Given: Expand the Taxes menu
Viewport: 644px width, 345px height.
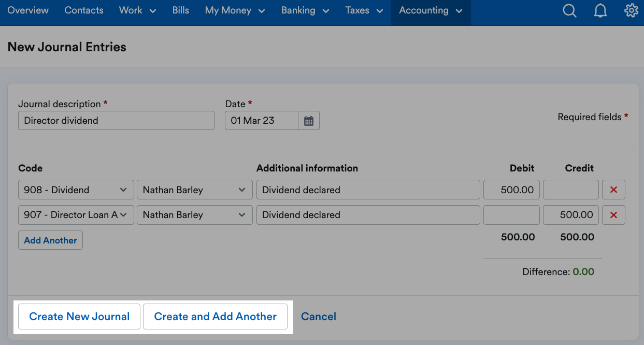Looking at the screenshot, I should tap(364, 11).
